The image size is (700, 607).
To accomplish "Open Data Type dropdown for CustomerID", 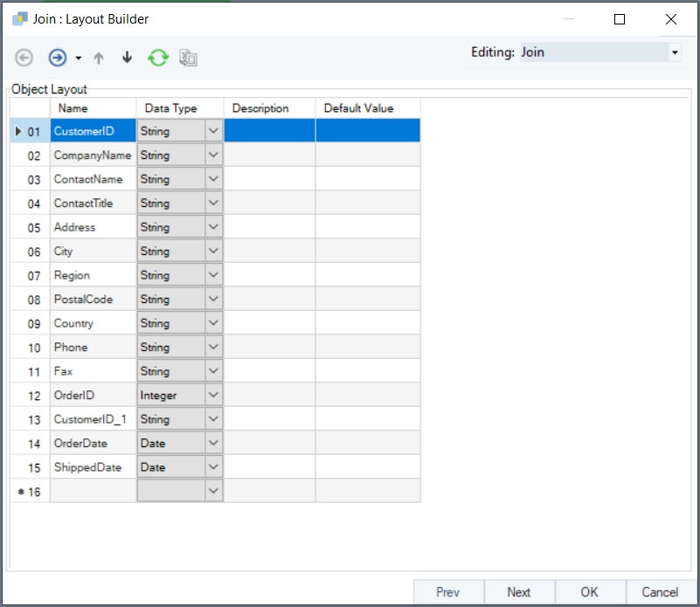I will (x=213, y=131).
